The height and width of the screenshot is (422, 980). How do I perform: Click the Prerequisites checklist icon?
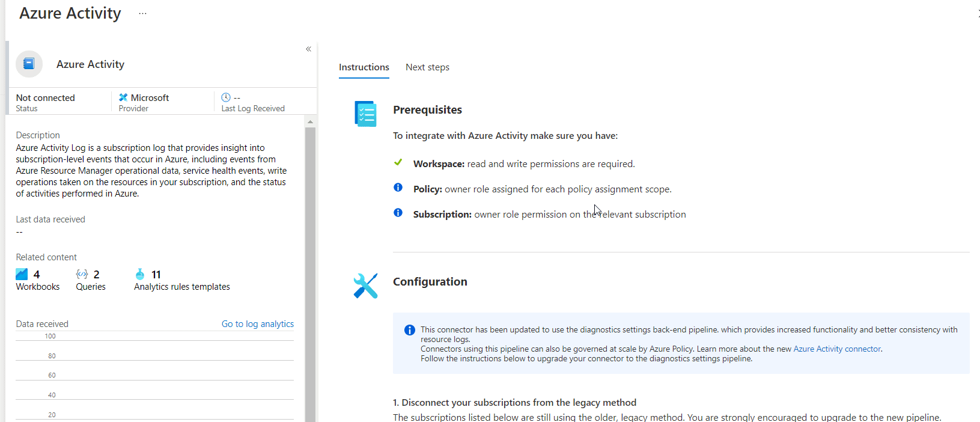(x=365, y=114)
